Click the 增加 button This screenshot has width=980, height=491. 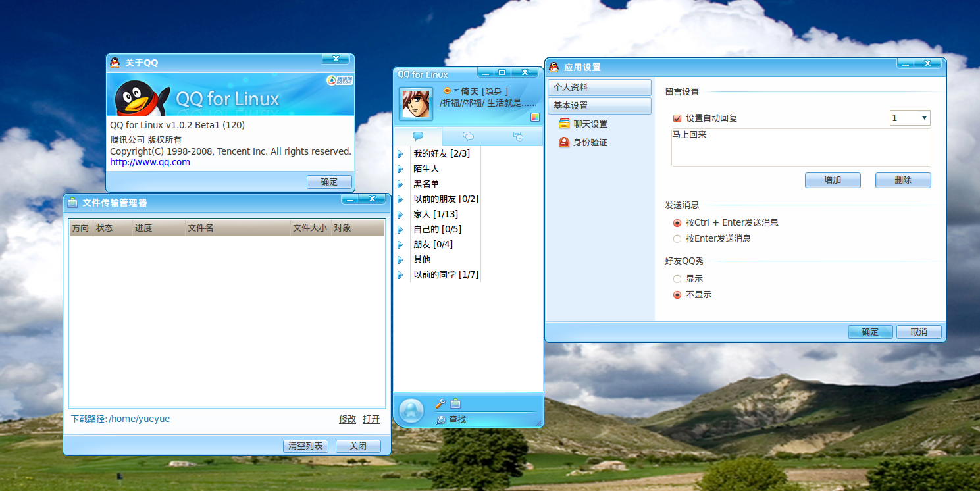point(833,180)
